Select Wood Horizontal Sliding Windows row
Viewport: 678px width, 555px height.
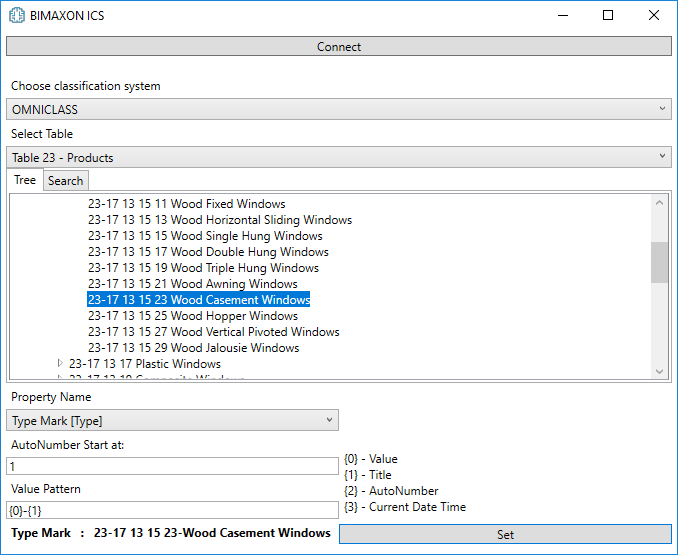(220, 220)
